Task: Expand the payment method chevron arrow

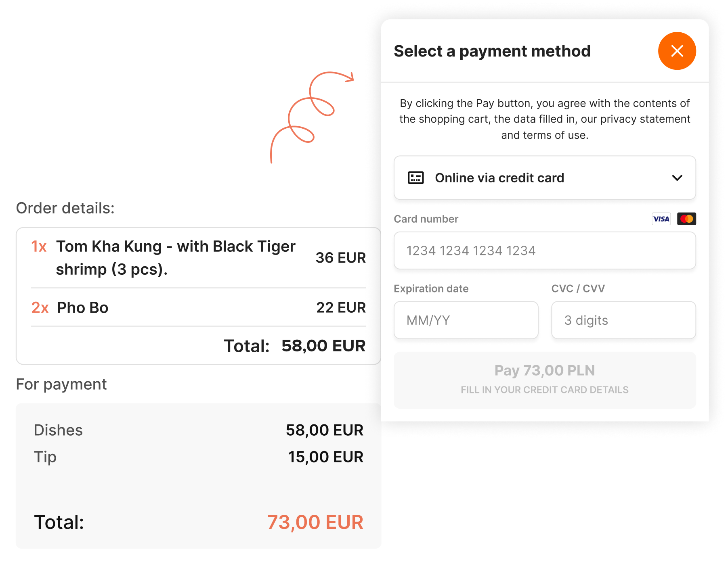Action: [677, 178]
